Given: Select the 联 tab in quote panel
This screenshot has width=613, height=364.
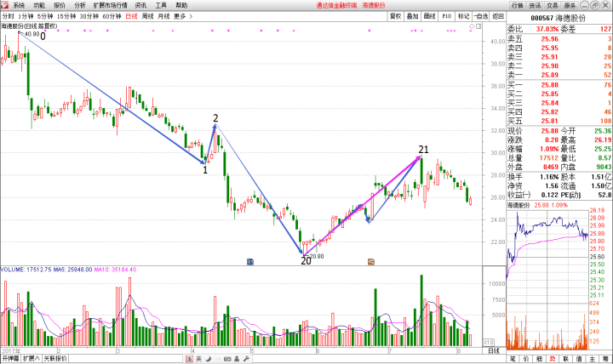Looking at the screenshot, I should (566, 359).
